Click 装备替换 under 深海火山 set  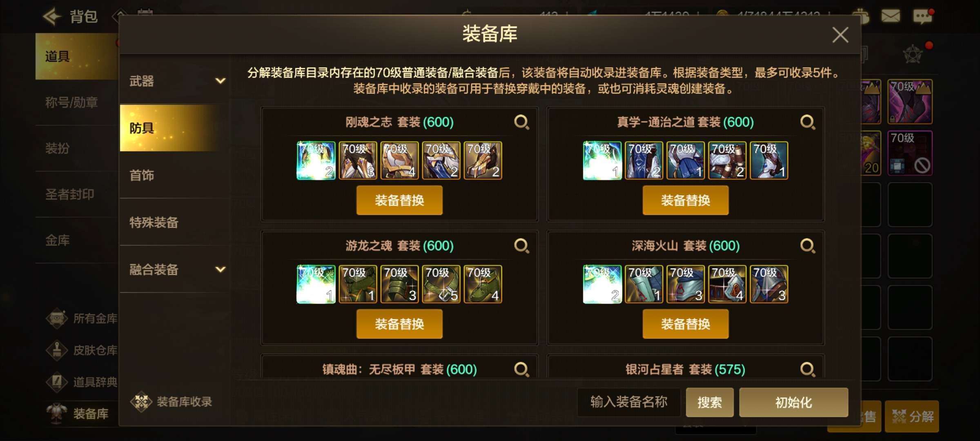(686, 324)
